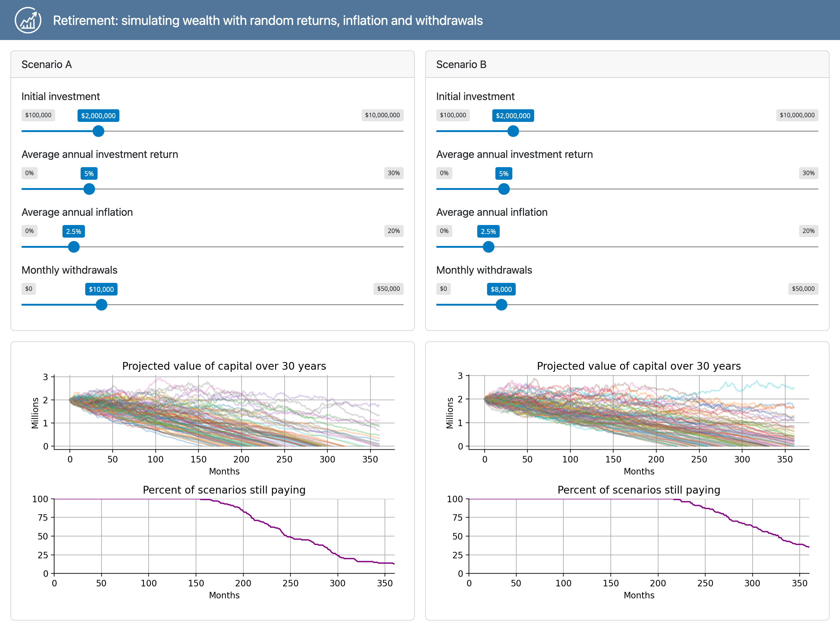Click the chart logo icon in header

[x=28, y=20]
